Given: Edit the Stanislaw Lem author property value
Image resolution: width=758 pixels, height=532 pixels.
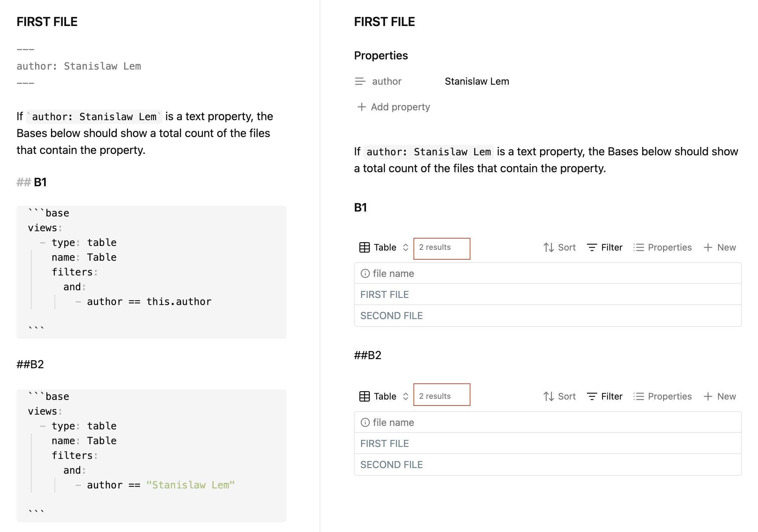Looking at the screenshot, I should tap(477, 82).
